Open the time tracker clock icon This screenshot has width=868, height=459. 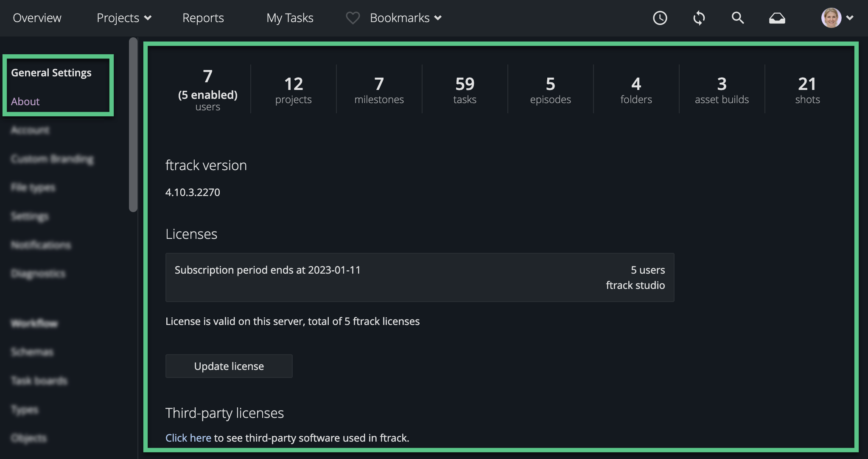660,18
